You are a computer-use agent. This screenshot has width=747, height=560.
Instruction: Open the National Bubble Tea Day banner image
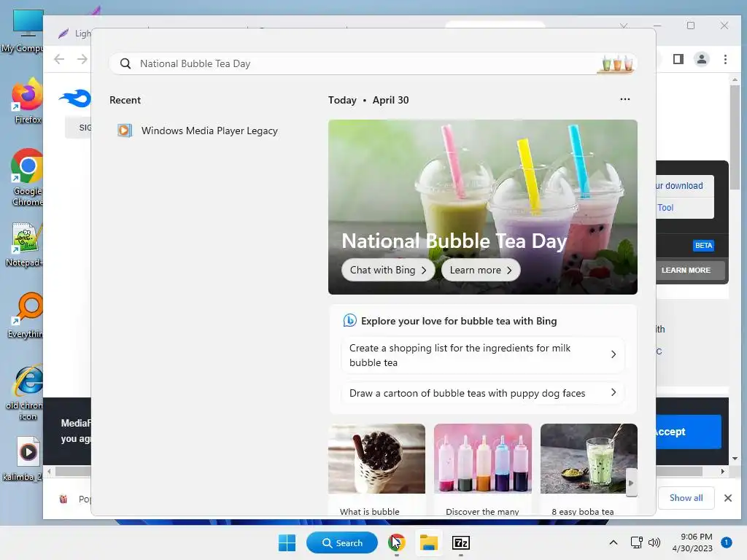483,206
